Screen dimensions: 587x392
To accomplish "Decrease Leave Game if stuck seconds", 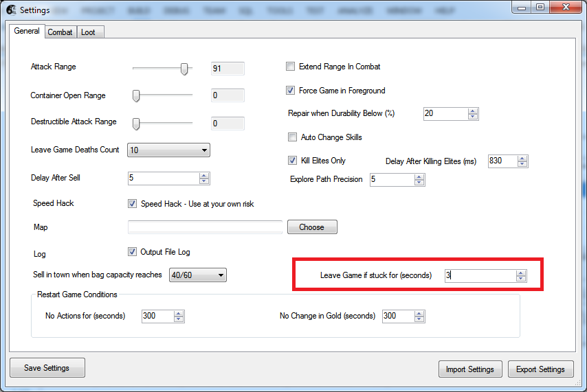I will click(521, 278).
